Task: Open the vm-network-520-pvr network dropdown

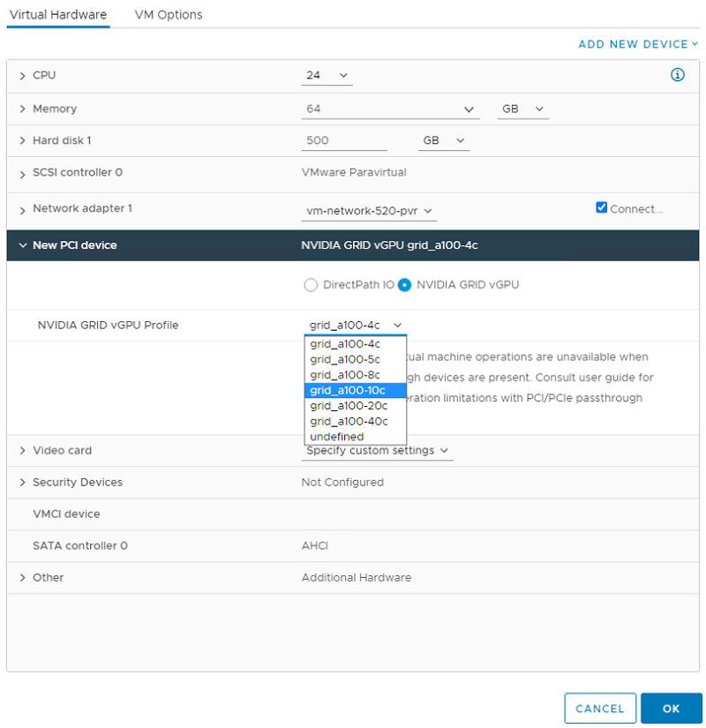Action: (x=369, y=211)
